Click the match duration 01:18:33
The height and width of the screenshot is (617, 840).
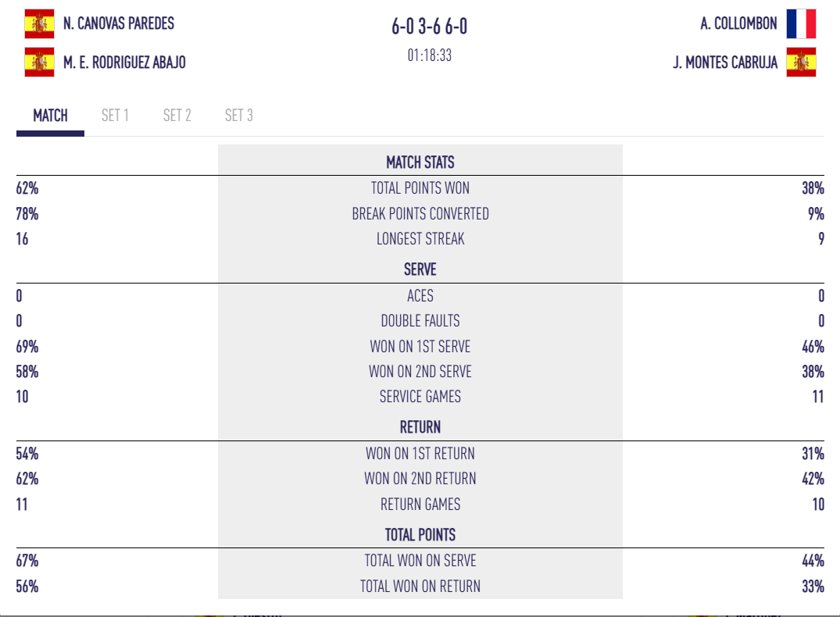tap(429, 55)
